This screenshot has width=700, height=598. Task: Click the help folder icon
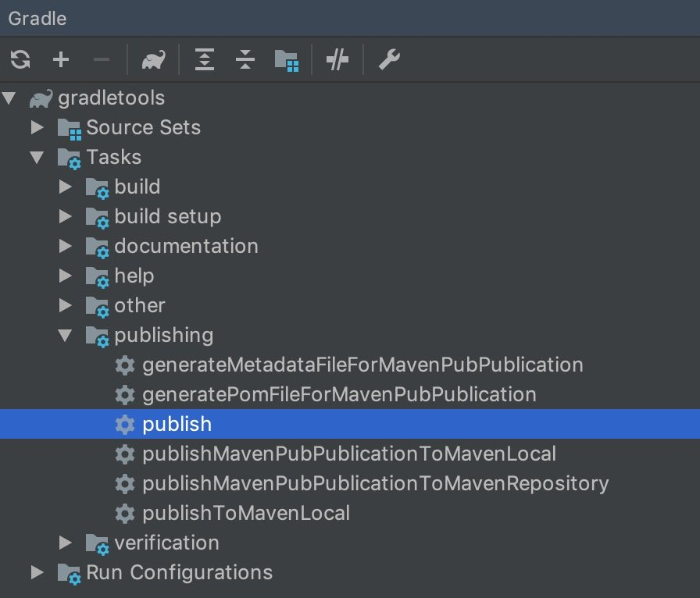tap(98, 278)
